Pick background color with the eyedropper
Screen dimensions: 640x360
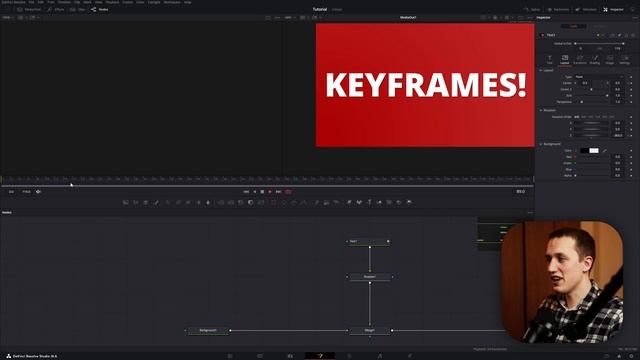(x=604, y=151)
